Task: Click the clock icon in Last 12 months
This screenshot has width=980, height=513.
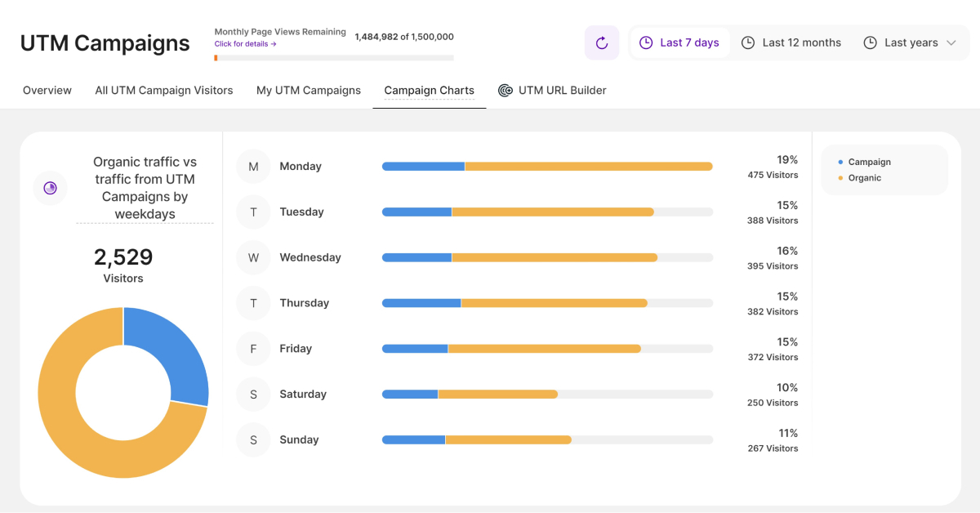Action: click(748, 42)
